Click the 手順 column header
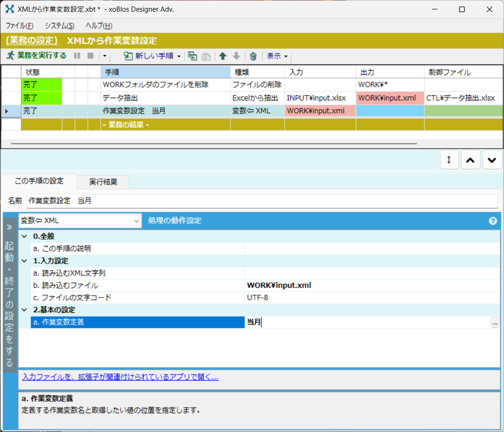This screenshot has height=432, width=504. pyautogui.click(x=166, y=72)
